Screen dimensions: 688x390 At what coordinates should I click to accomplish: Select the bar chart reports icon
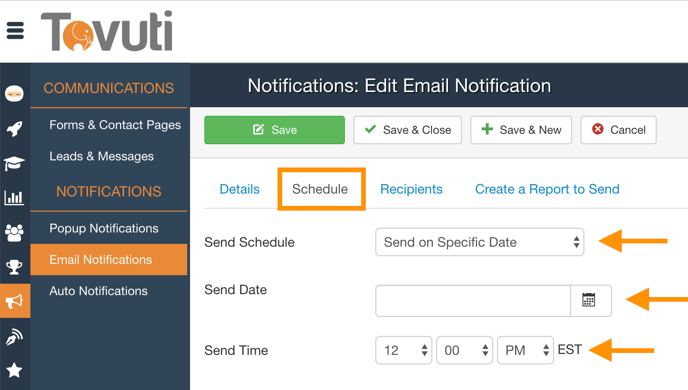coord(14,197)
